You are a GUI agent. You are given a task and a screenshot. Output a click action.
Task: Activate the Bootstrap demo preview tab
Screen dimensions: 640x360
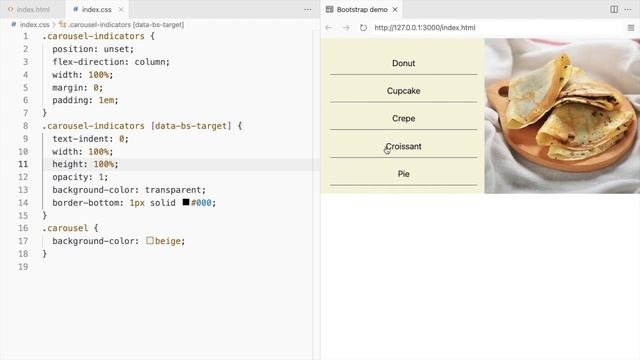tap(362, 9)
